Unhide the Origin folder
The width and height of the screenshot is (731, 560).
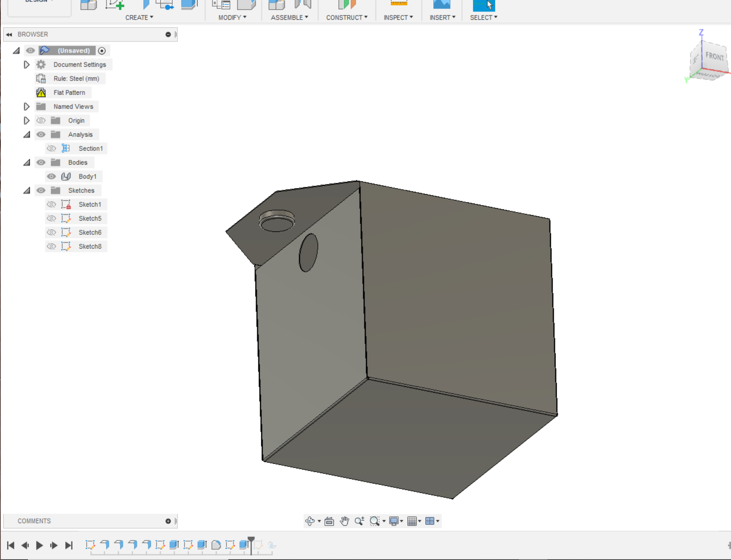[41, 120]
